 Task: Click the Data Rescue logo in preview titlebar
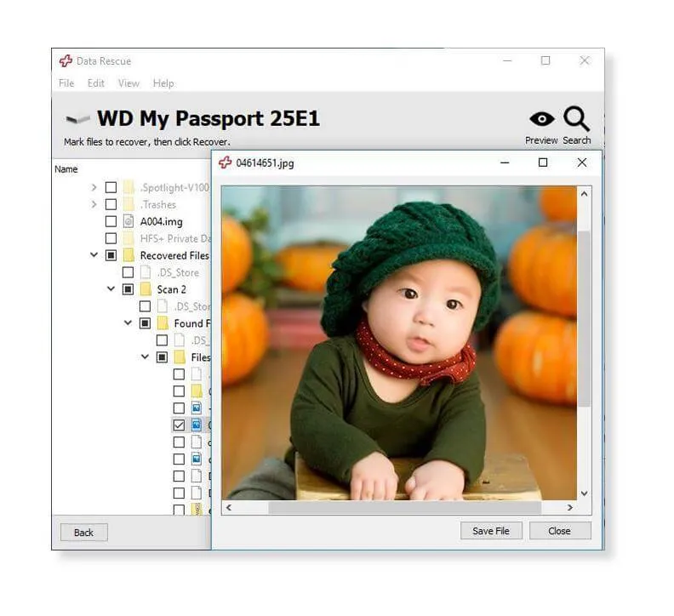225,163
